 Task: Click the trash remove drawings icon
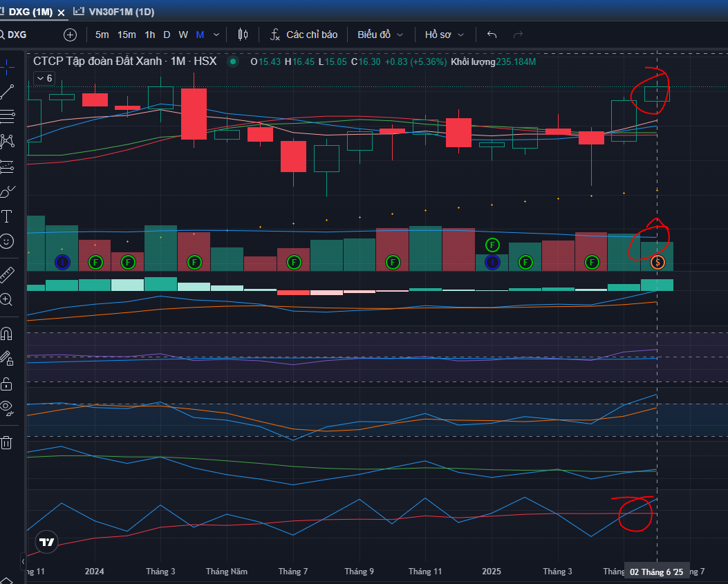click(6, 442)
